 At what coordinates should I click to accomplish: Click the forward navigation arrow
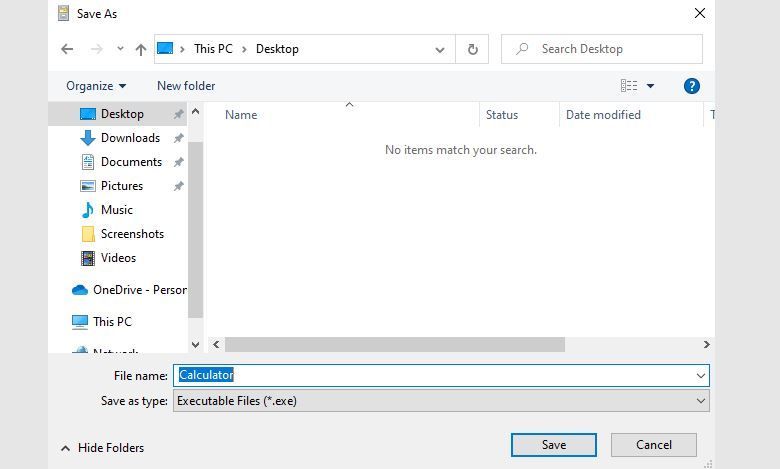pos(97,49)
